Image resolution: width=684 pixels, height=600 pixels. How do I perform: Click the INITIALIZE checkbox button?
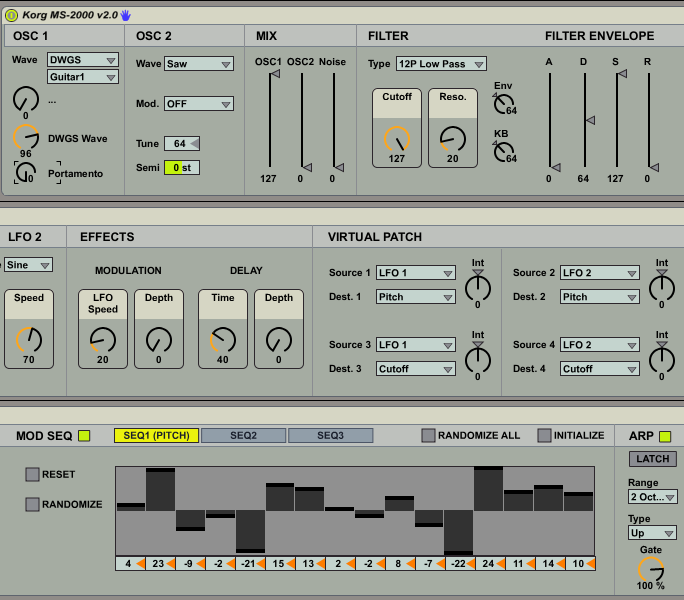tap(544, 435)
